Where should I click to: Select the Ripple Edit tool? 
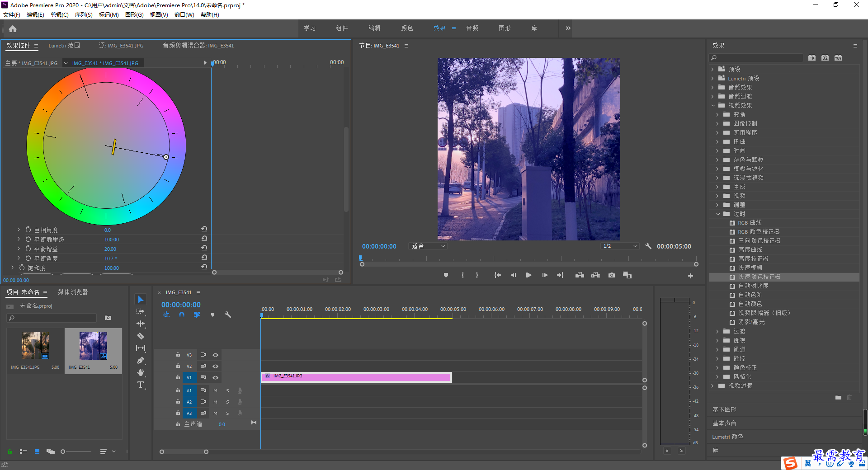(x=141, y=324)
